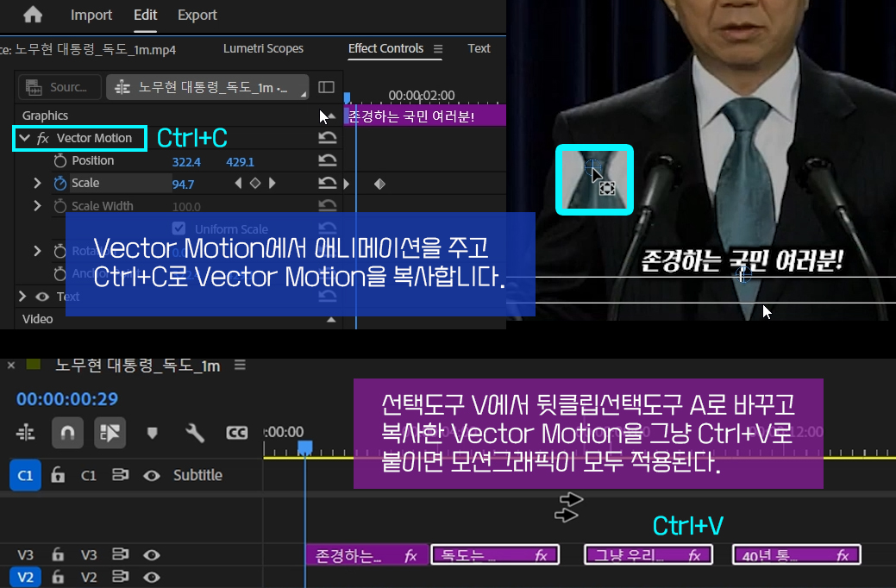Toggle eye visibility of Subtitle track

click(x=152, y=475)
